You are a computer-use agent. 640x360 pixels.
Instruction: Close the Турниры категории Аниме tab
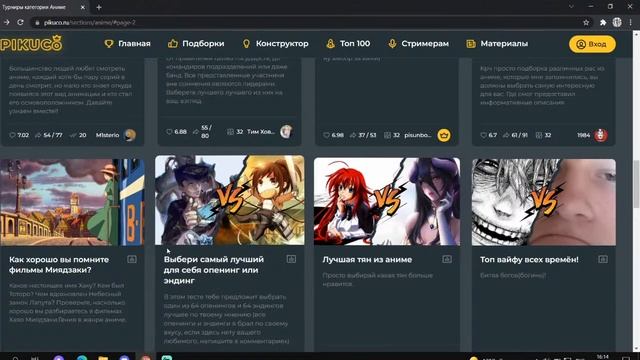(82, 7)
